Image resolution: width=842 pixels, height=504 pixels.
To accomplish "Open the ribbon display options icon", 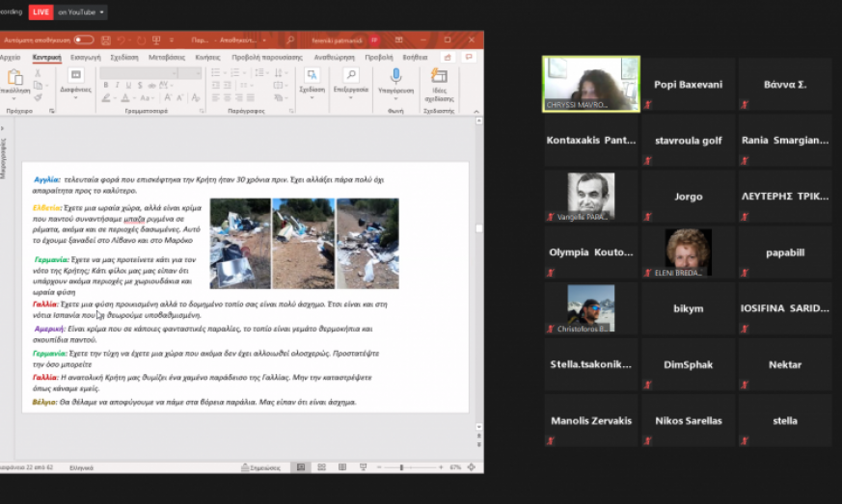I will click(399, 40).
